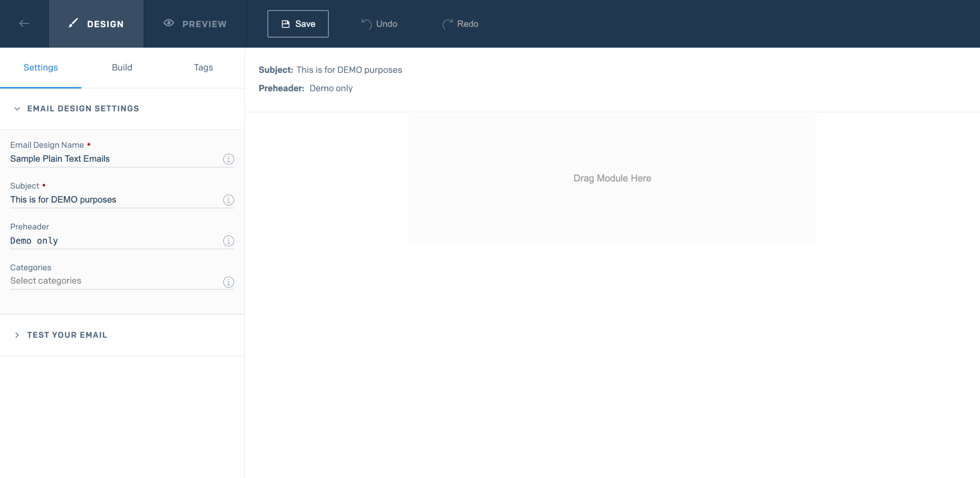Screen dimensions: 980x478
Task: Click info icon beside Subject field
Action: click(x=229, y=200)
